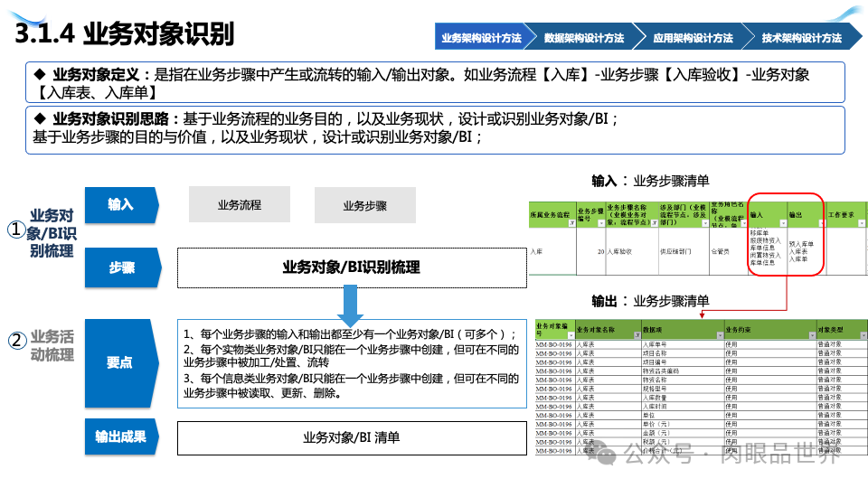Click the 3.1.4 业务对象识别 slide title

(125, 33)
